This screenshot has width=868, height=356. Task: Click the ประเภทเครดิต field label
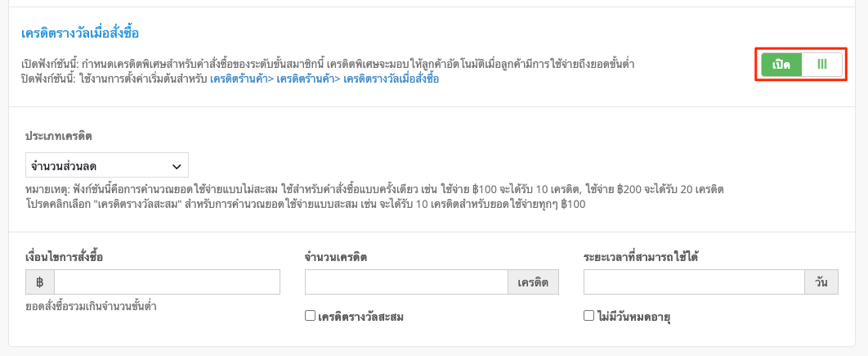pos(59,136)
